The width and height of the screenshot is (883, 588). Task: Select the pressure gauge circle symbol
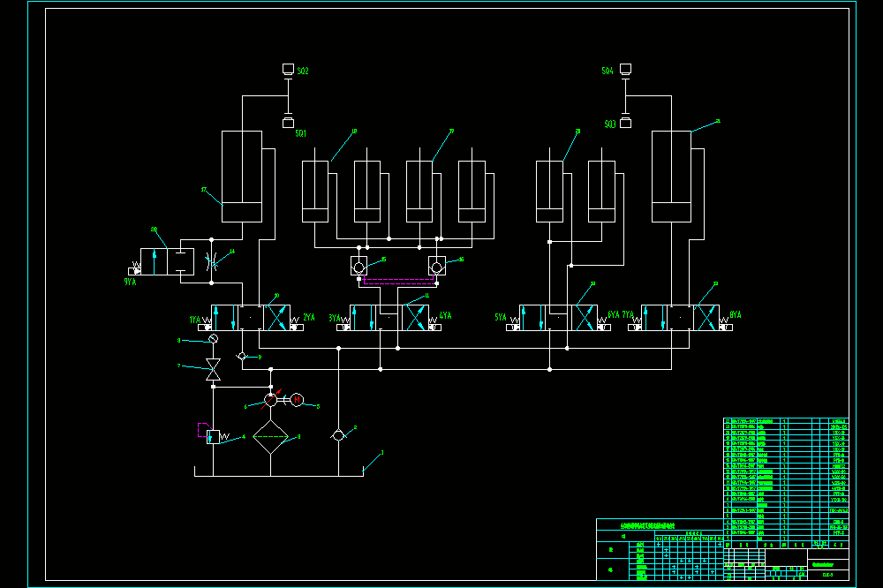coord(214,338)
